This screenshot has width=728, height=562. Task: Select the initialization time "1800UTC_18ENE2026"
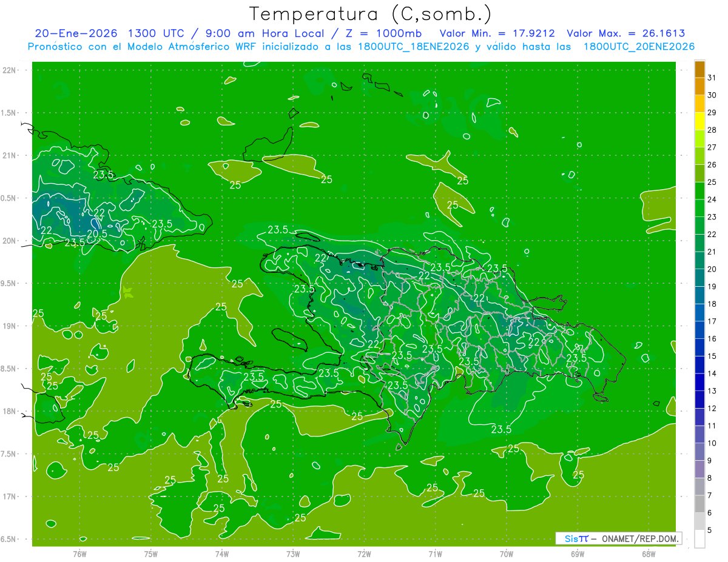click(416, 47)
